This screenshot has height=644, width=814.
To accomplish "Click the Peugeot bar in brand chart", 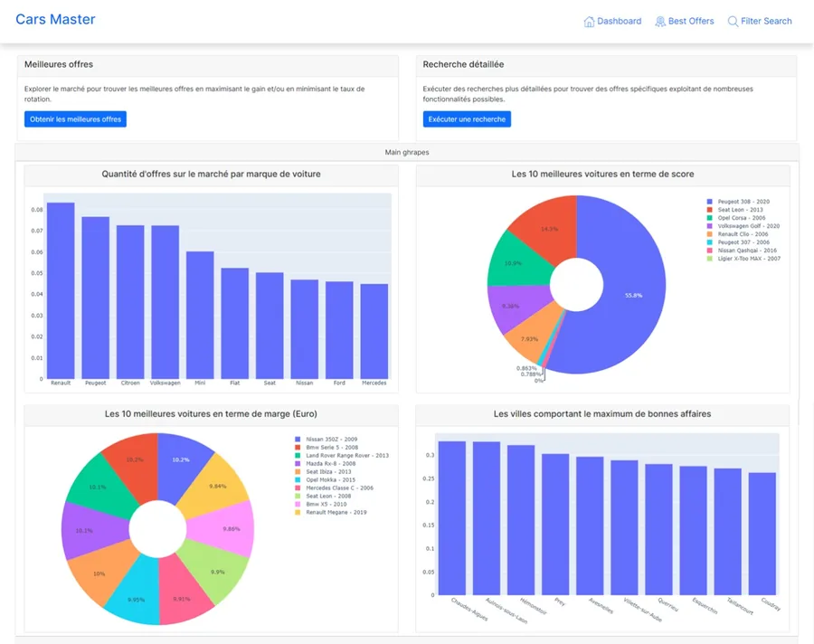I will [x=96, y=298].
